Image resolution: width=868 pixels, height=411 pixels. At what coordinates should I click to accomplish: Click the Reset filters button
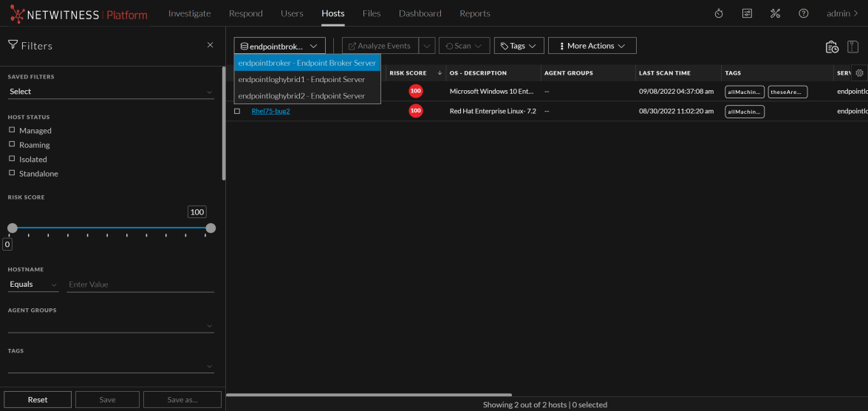pyautogui.click(x=38, y=399)
